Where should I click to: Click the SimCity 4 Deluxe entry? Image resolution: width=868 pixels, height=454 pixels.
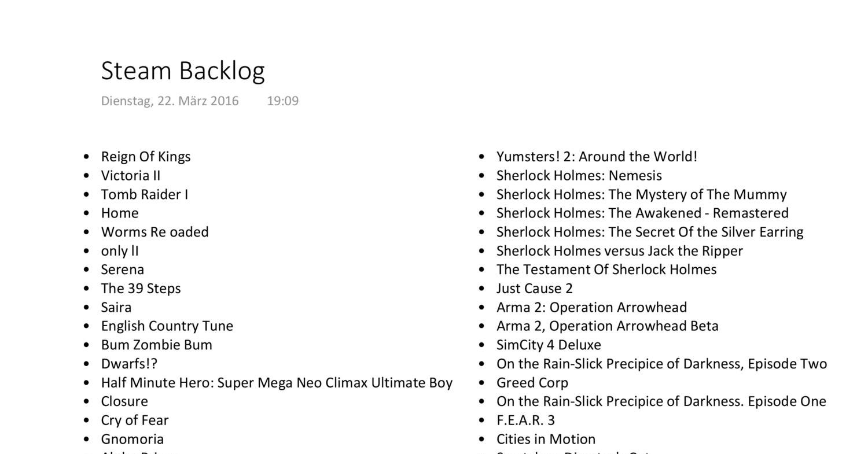coord(549,345)
